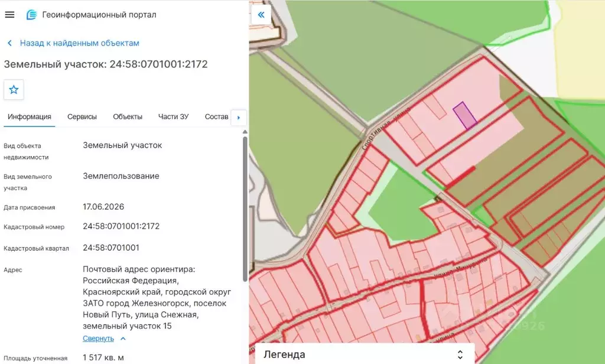The image size is (605, 364).
Task: Click the date value 17.06.2026
Action: click(x=103, y=207)
